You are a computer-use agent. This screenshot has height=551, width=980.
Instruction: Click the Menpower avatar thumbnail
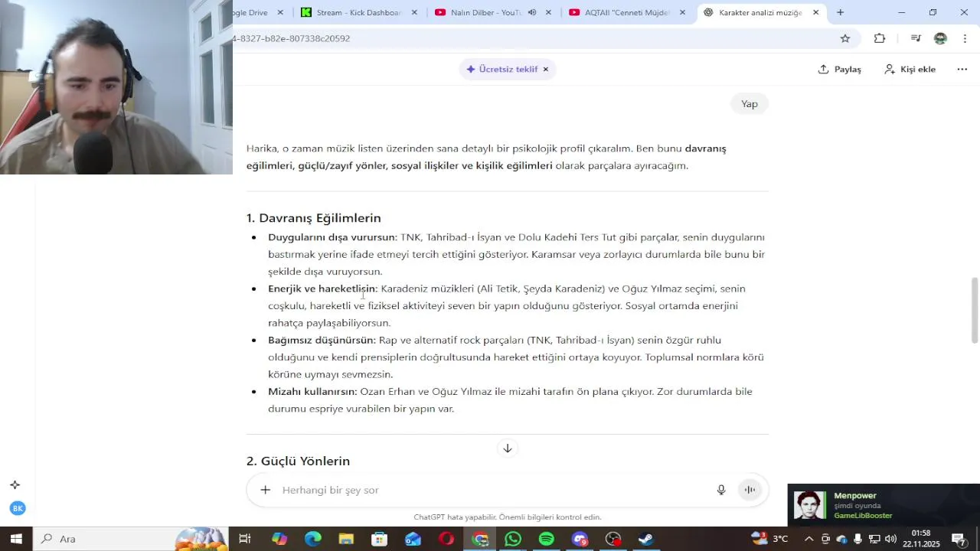point(810,505)
